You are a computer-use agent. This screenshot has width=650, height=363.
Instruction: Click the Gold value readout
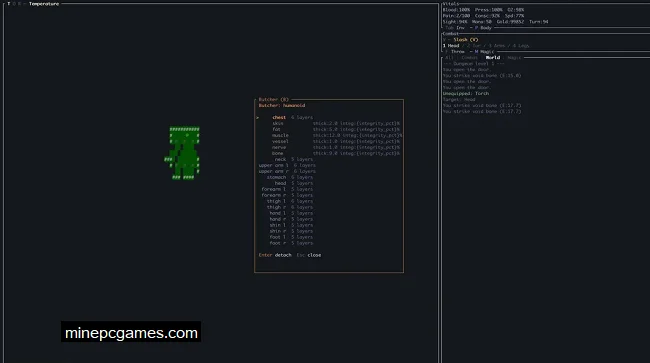tap(510, 22)
